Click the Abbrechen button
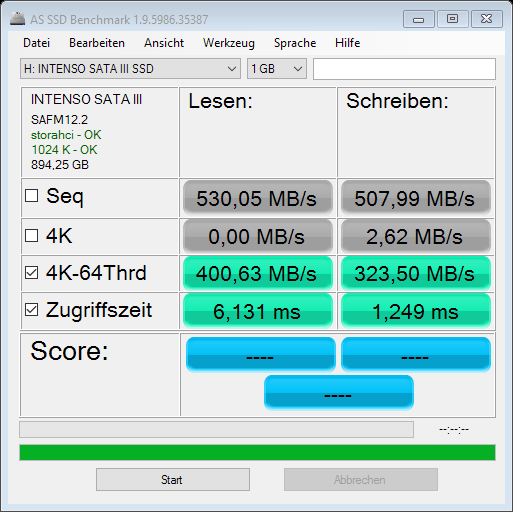 click(x=361, y=479)
